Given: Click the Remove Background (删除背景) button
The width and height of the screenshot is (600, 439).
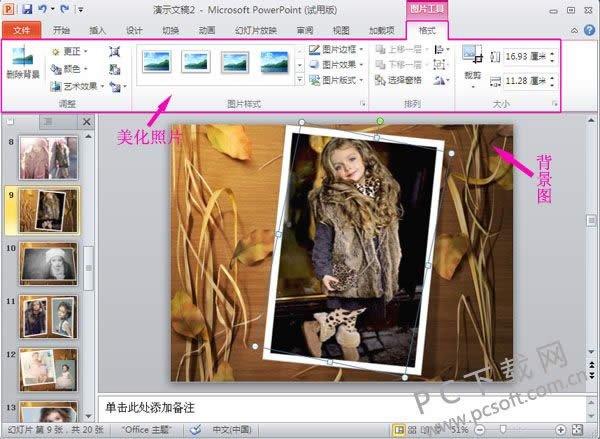Looking at the screenshot, I should pos(22,63).
